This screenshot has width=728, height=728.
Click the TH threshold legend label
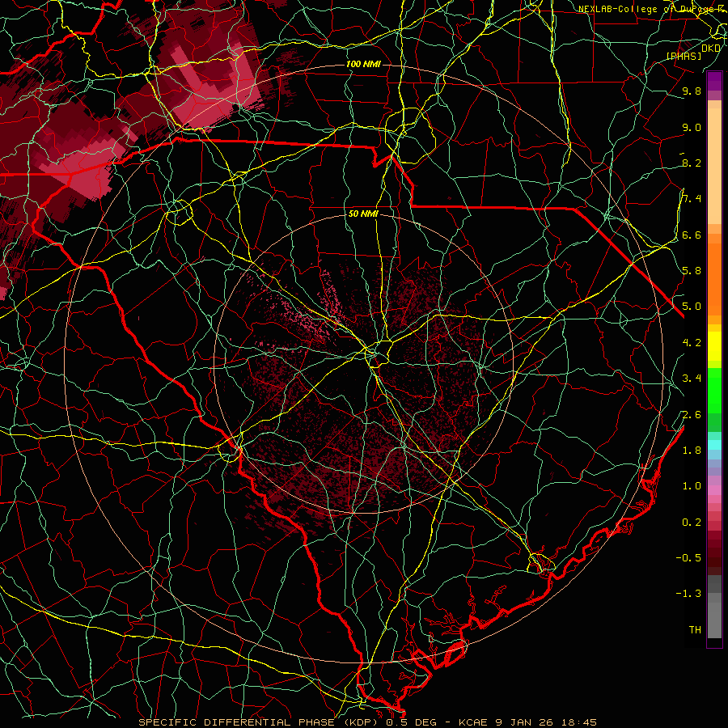click(695, 629)
